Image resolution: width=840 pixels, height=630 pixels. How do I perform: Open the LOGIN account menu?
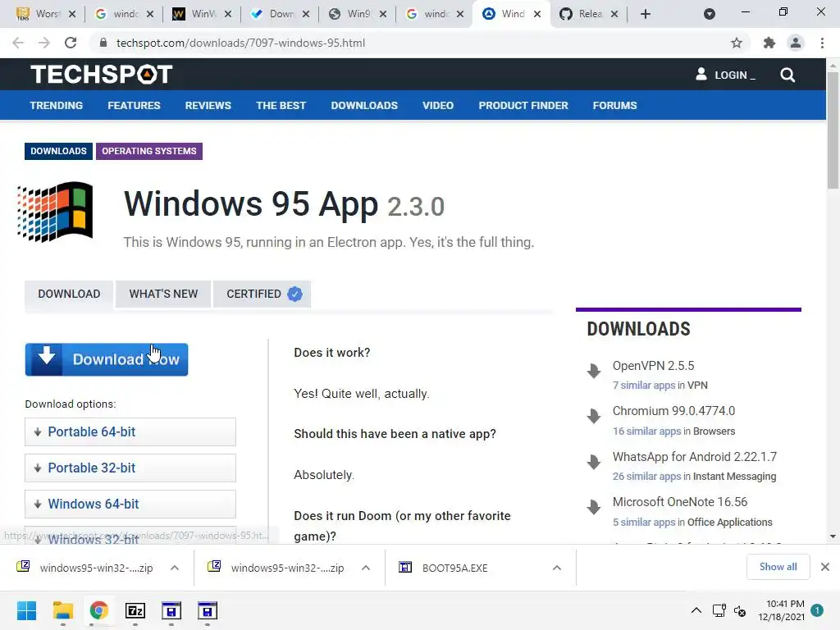click(x=725, y=75)
